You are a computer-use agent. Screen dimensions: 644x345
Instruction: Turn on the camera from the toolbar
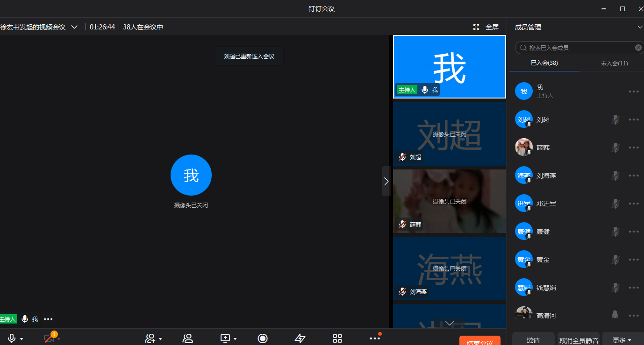pos(49,338)
